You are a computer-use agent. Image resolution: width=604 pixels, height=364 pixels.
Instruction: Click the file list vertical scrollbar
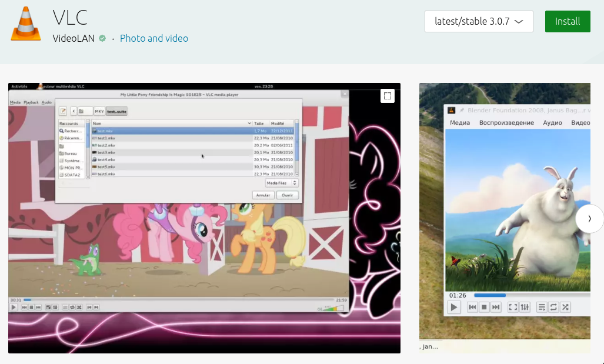(296, 148)
